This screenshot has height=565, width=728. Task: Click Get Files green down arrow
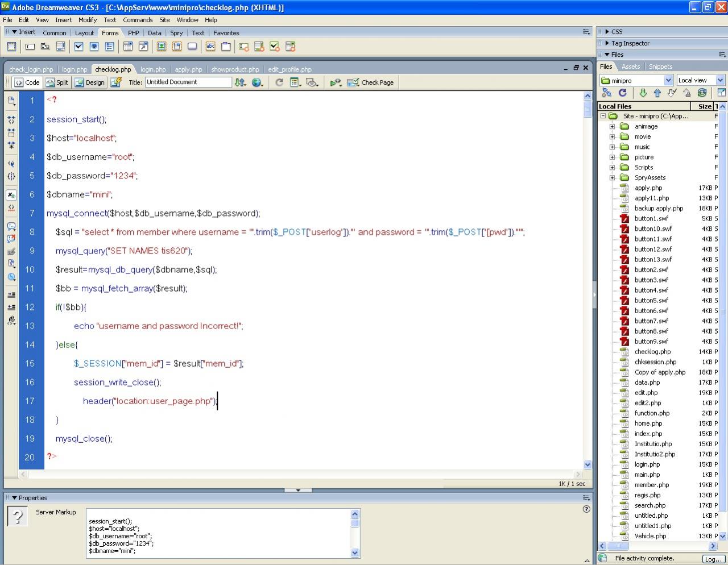643,93
